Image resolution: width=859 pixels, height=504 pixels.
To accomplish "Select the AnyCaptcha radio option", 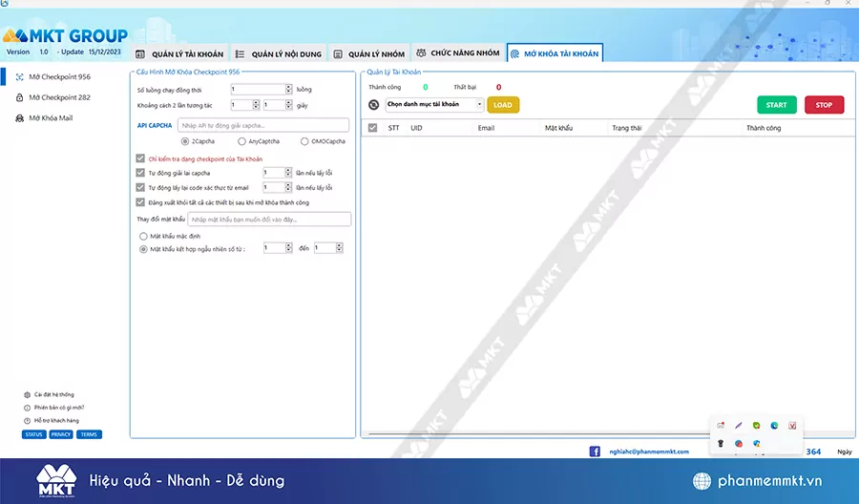I will point(242,141).
